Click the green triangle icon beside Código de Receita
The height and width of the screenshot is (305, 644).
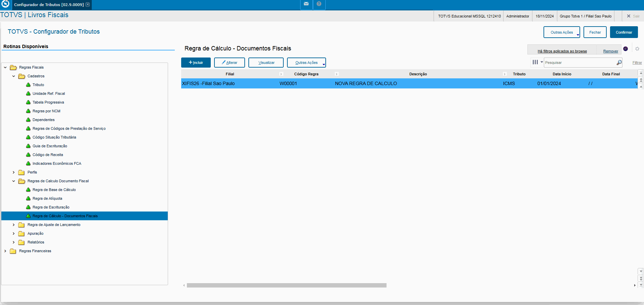coord(28,155)
